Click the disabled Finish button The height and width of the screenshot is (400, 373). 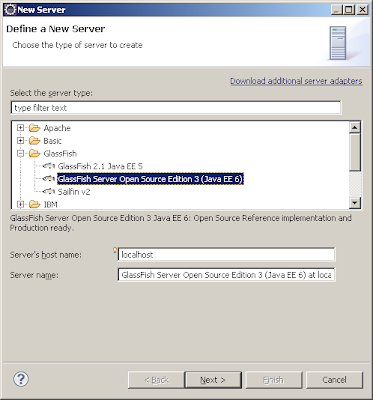pyautogui.click(x=274, y=380)
